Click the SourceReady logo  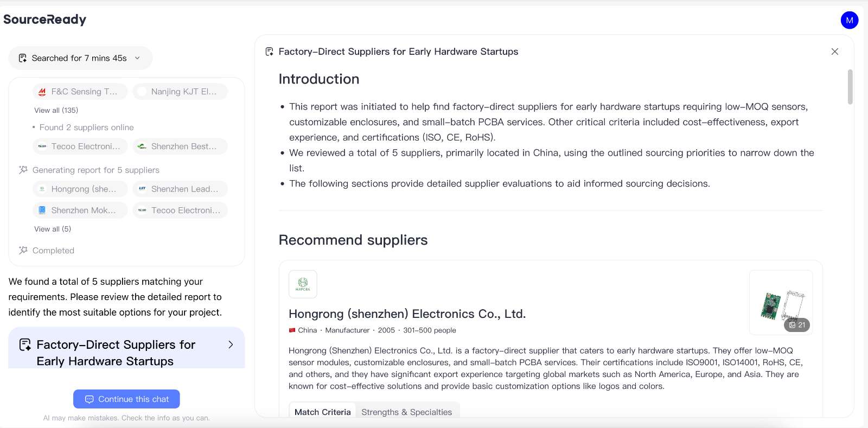44,20
